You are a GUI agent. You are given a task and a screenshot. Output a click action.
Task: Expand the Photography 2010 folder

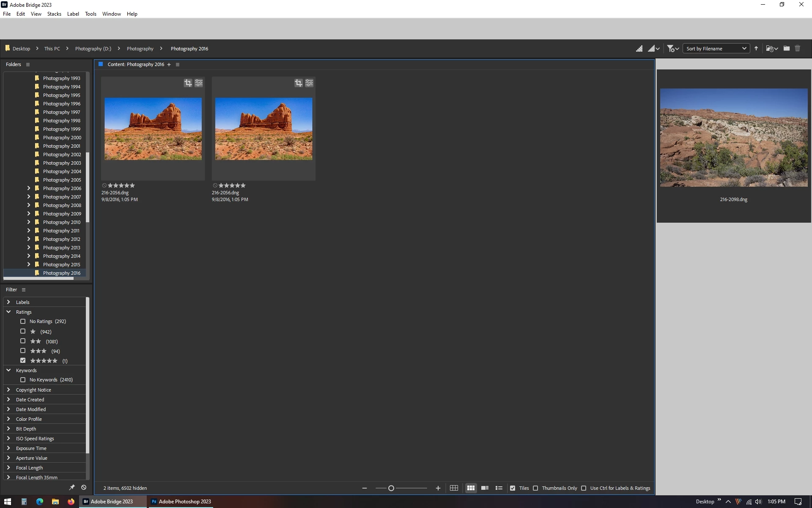[x=29, y=222]
